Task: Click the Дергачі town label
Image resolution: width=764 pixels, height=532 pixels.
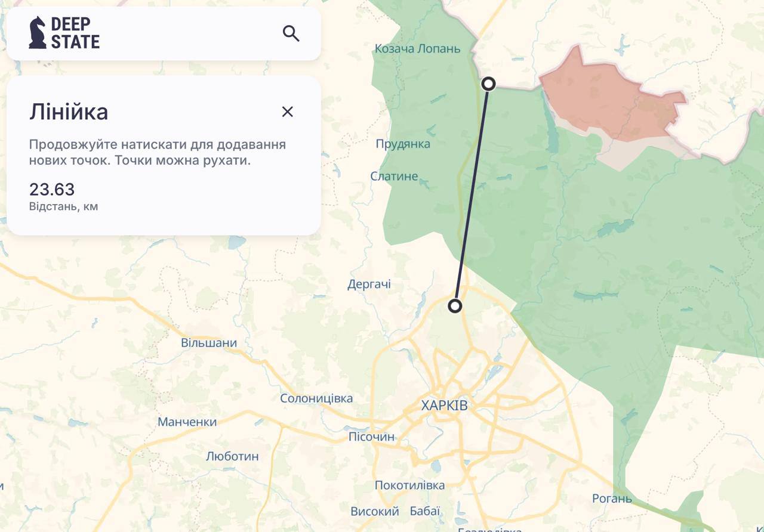Action: click(x=369, y=284)
